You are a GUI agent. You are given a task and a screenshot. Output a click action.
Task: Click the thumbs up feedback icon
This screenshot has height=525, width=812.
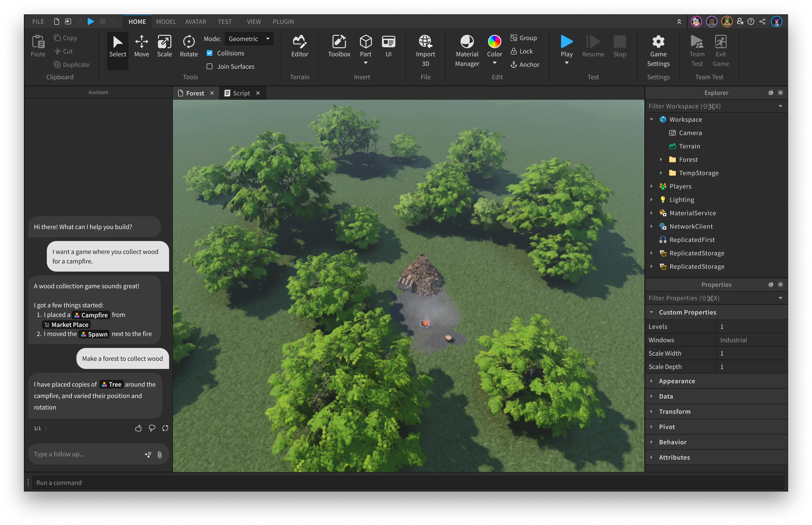138,428
